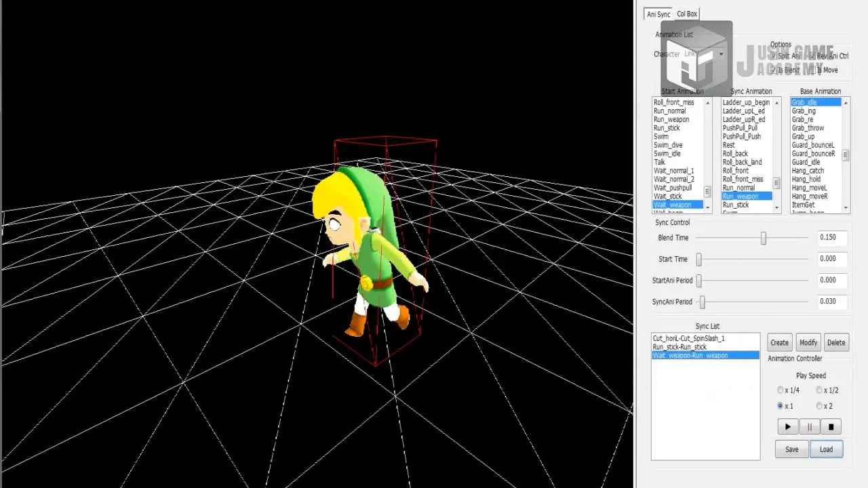The image size is (868, 488).
Task: Click the SyncAni Period value field 0.030
Action: click(x=832, y=301)
